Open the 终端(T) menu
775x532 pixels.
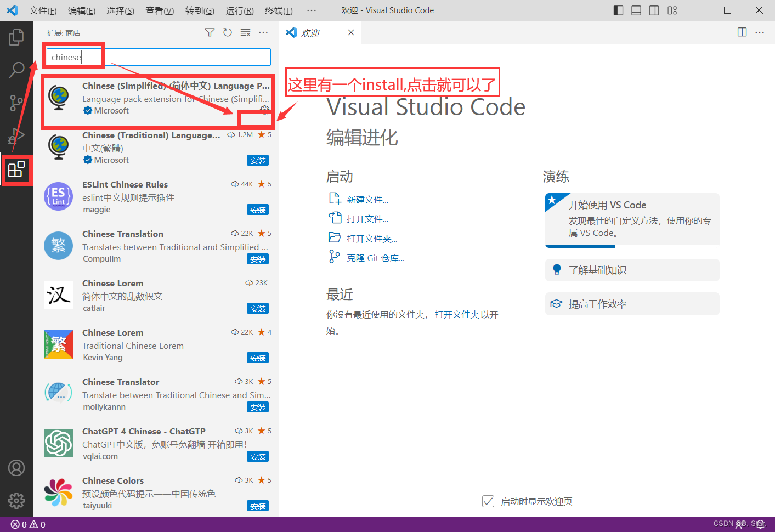(x=279, y=10)
